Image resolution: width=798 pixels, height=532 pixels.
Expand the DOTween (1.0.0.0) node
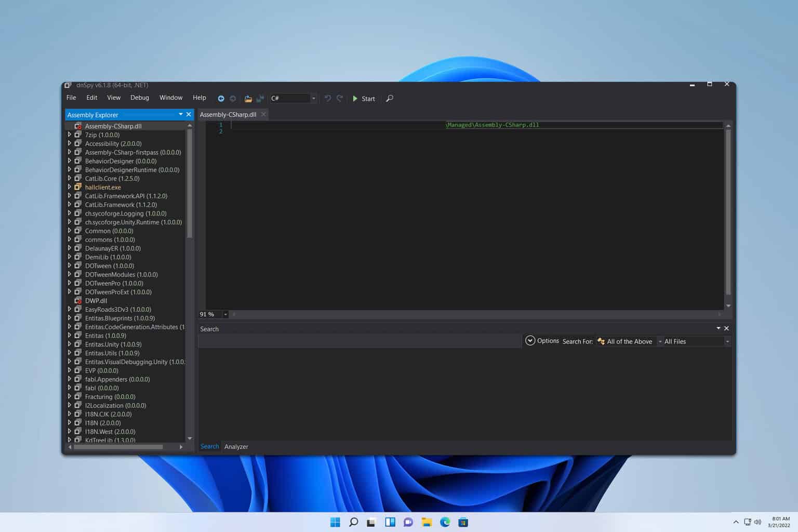tap(70, 265)
